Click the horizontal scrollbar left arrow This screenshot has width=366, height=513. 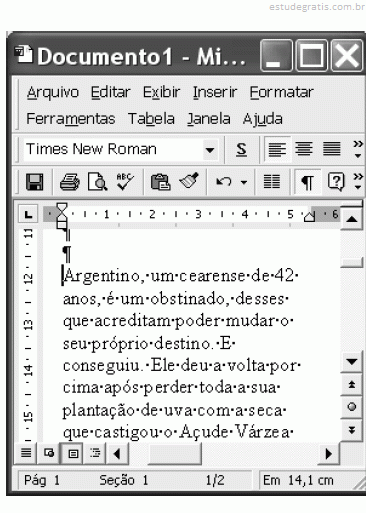click(x=117, y=453)
